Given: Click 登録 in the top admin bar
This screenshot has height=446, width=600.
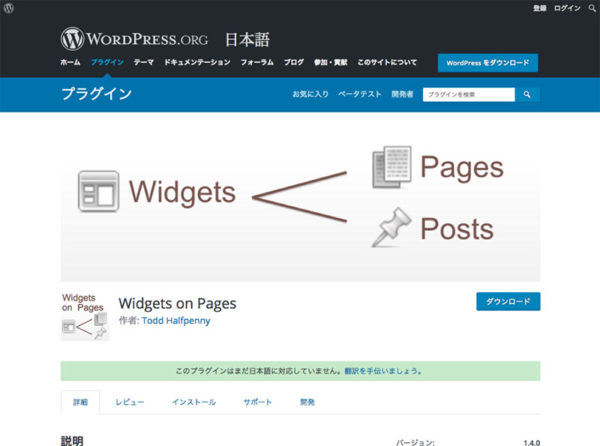Looking at the screenshot, I should point(540,8).
